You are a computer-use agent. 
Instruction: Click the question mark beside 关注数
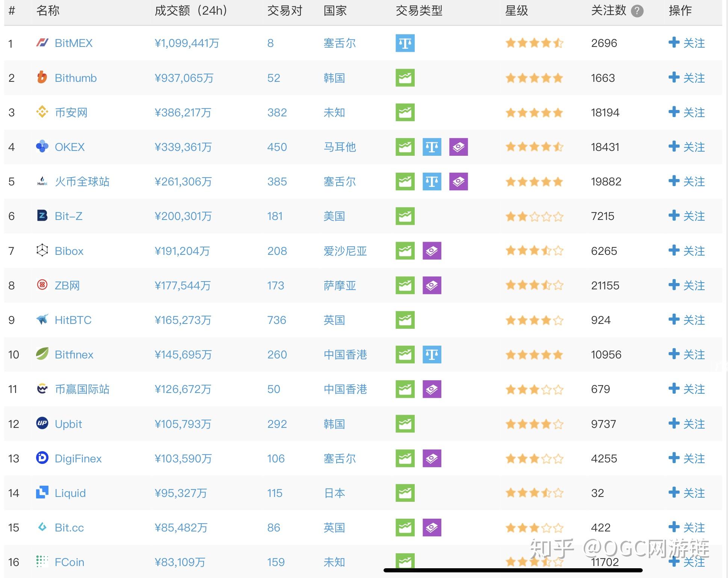637,11
